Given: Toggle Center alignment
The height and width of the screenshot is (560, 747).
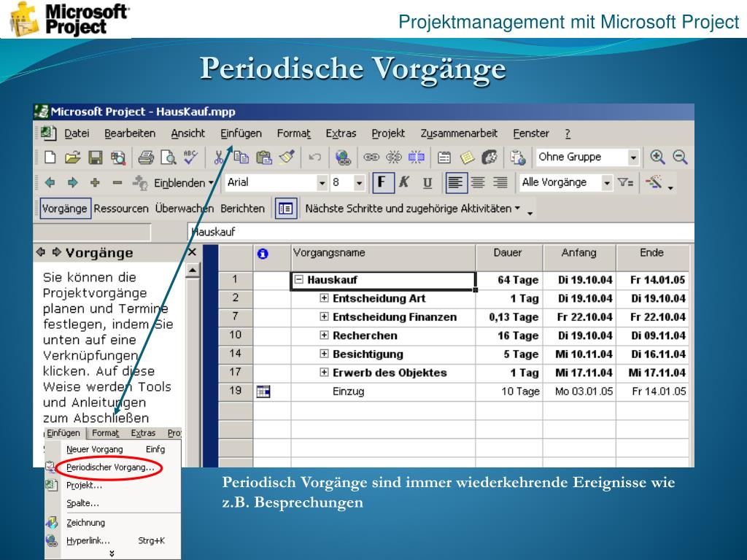Looking at the screenshot, I should 478,182.
